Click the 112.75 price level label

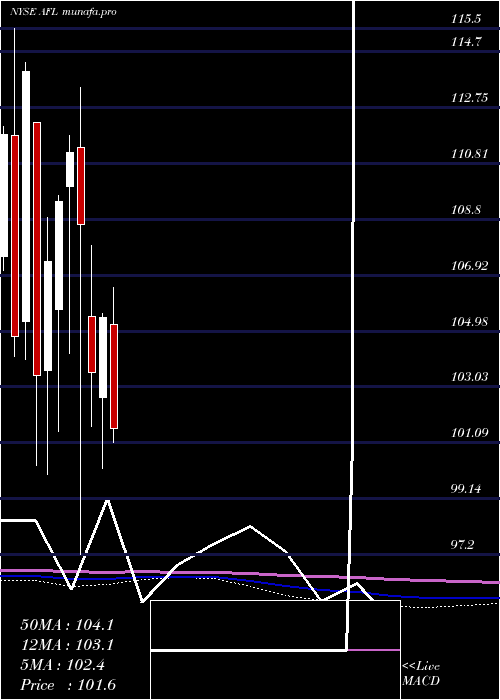(470, 98)
